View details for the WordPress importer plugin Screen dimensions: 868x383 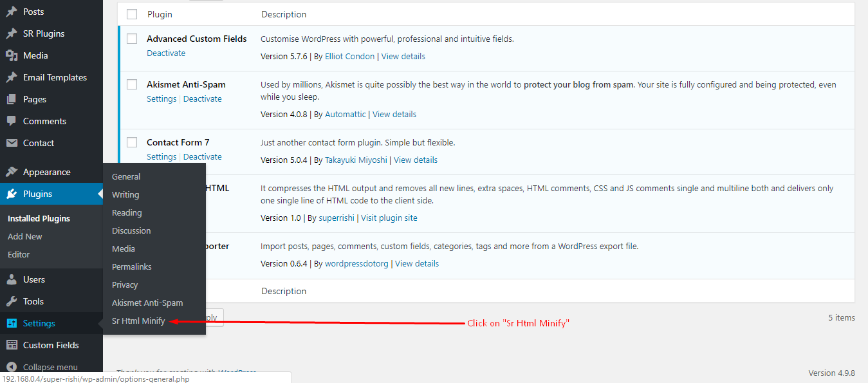[x=417, y=264]
